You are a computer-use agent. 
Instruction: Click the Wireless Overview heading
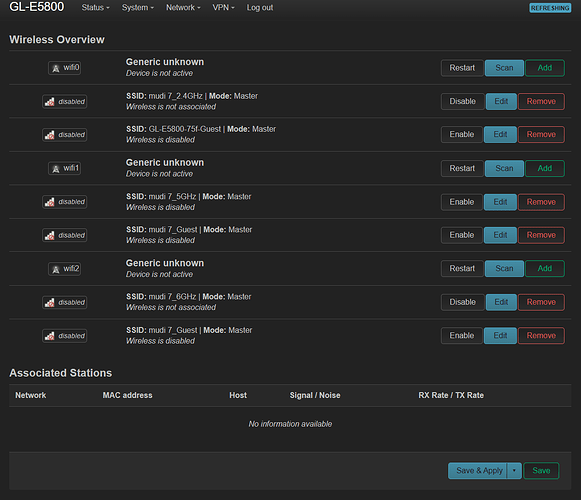coord(57,40)
